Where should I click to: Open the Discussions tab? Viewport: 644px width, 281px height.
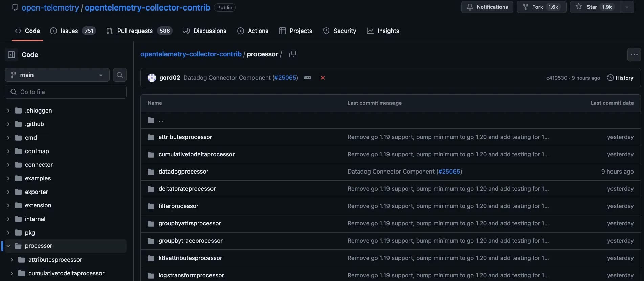[204, 31]
